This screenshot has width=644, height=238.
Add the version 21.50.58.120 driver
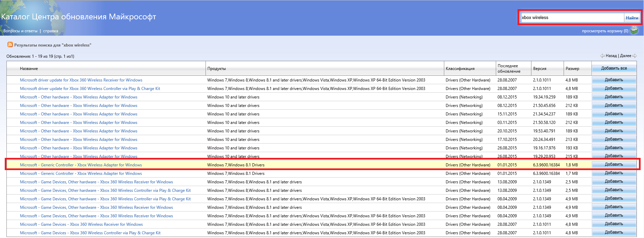click(x=614, y=122)
